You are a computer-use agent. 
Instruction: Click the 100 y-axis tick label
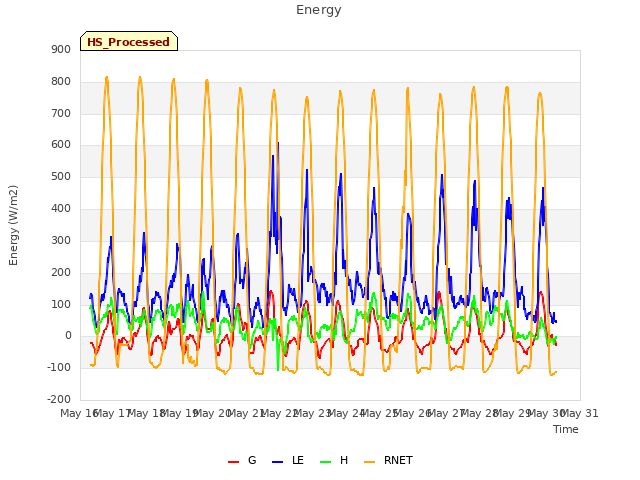point(61,304)
